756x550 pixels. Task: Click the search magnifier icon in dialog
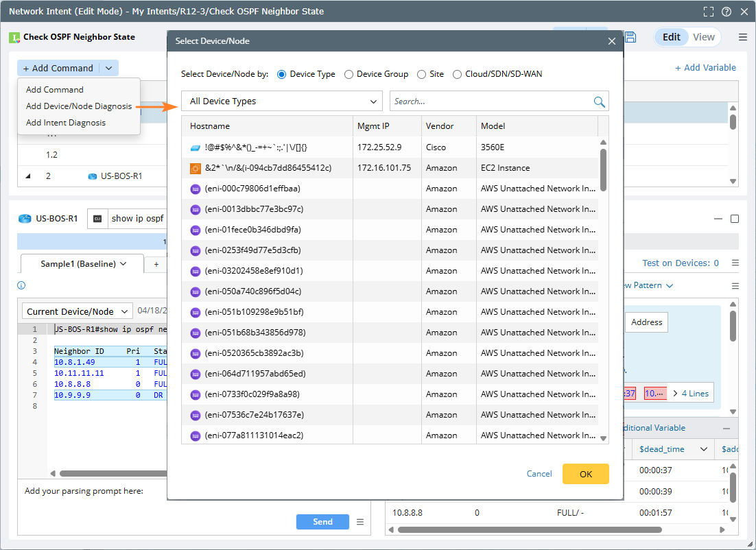[x=599, y=101]
